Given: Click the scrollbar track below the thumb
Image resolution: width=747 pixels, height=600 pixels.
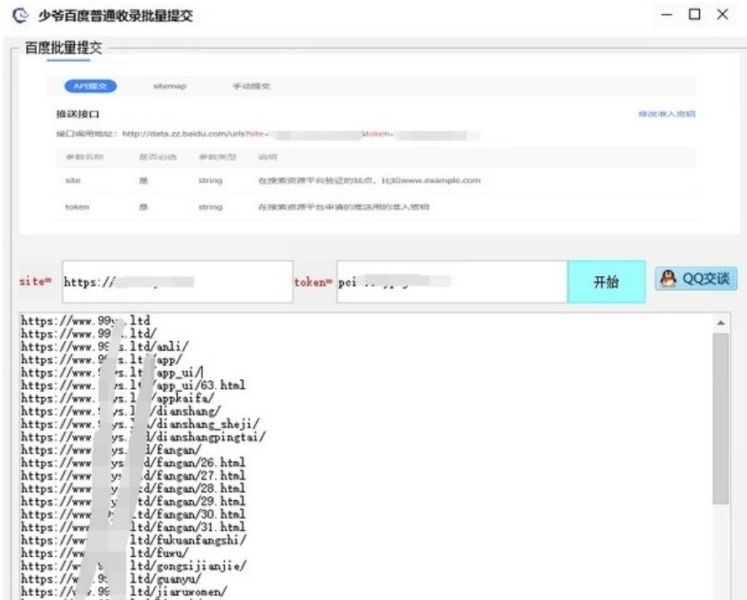Looking at the screenshot, I should 721,552.
